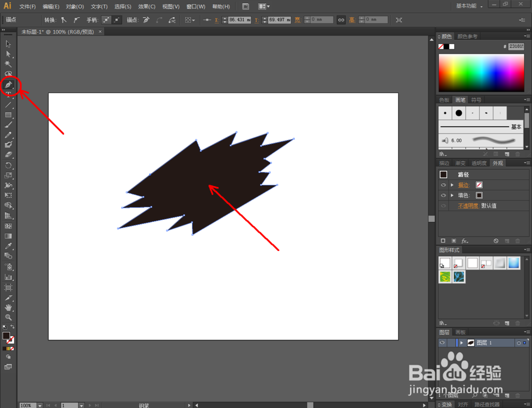Toggle constrain width and height link

point(340,20)
